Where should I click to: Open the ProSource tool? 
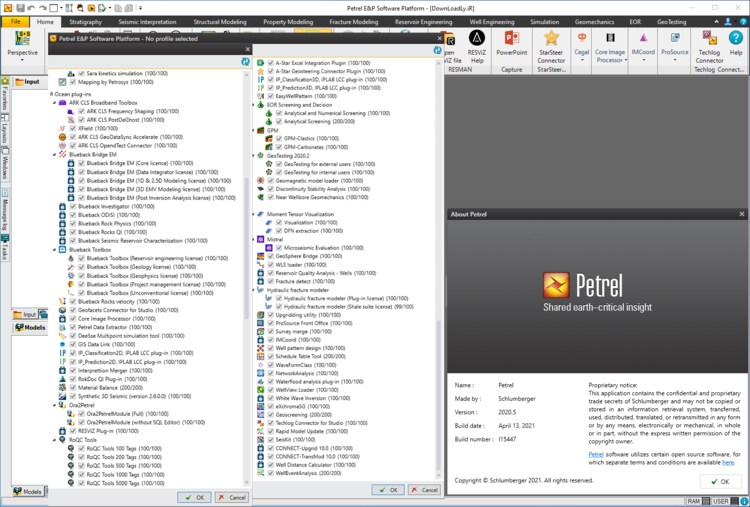click(675, 45)
